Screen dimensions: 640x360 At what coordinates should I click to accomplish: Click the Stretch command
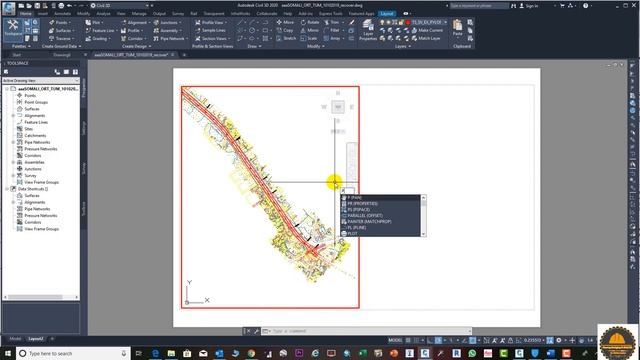(286, 38)
